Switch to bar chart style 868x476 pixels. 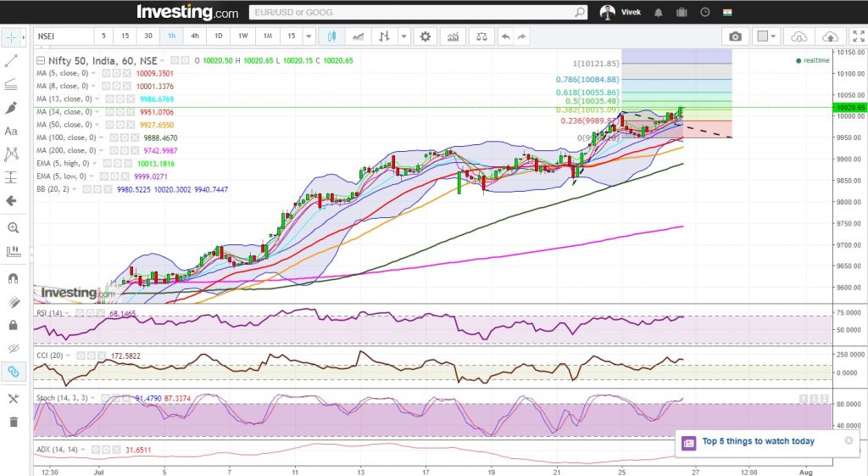click(384, 36)
